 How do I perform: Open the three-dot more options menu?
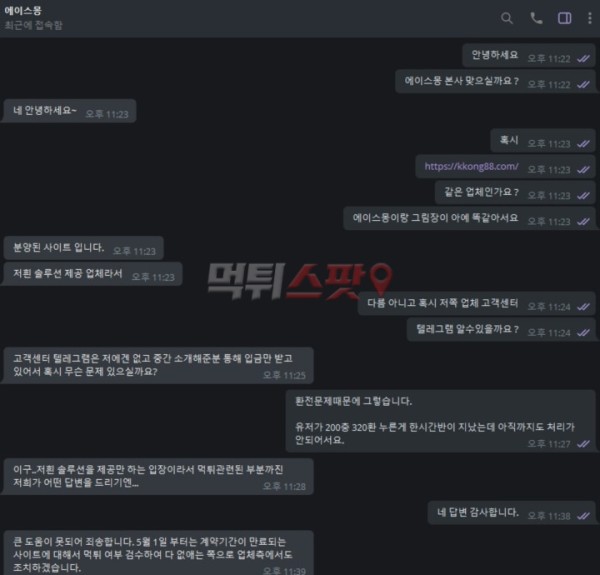coord(589,18)
